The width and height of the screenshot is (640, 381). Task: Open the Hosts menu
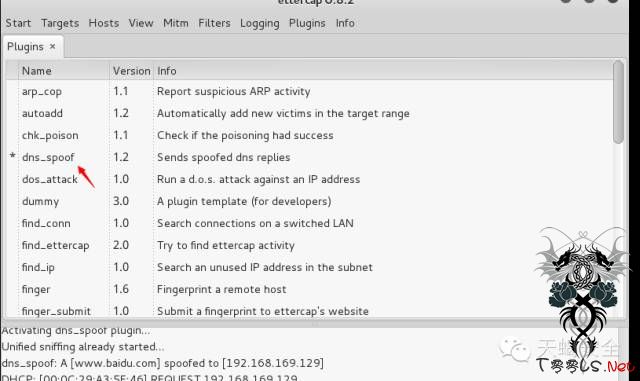pyautogui.click(x=104, y=23)
